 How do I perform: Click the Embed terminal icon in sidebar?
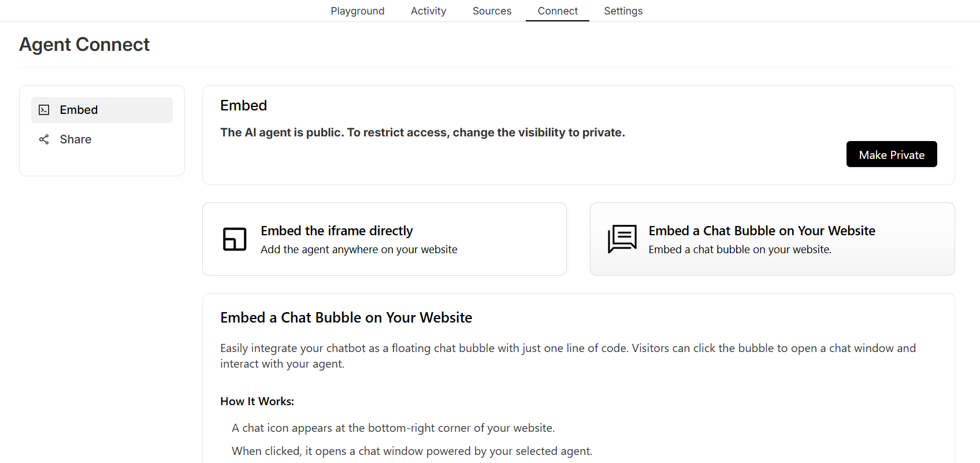44,110
